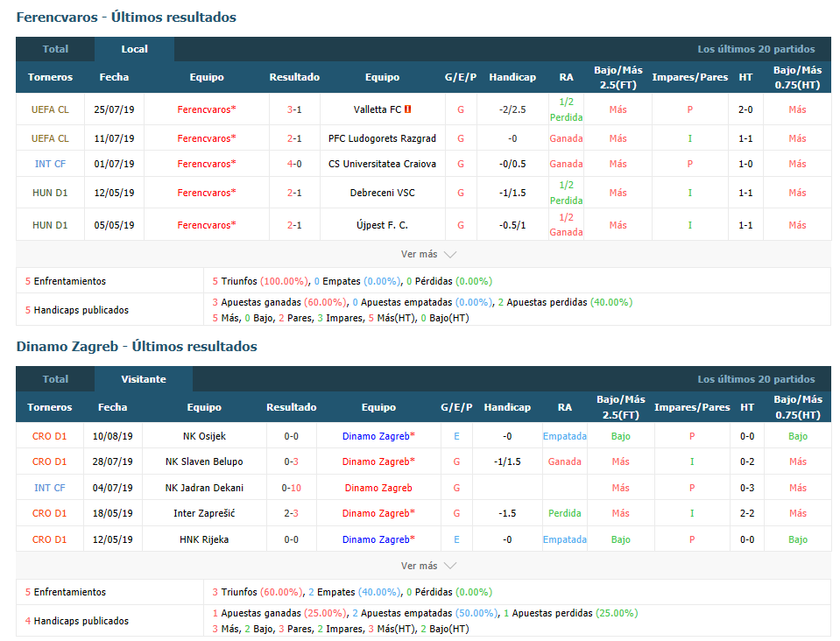Click Dinamo Zagreb in the 04/07/19 row

tap(378, 488)
